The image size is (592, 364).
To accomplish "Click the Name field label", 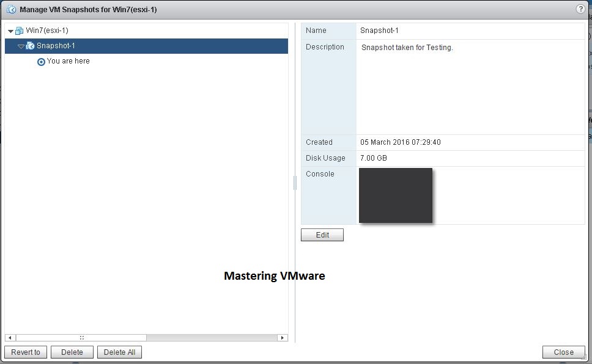I will click(x=316, y=31).
